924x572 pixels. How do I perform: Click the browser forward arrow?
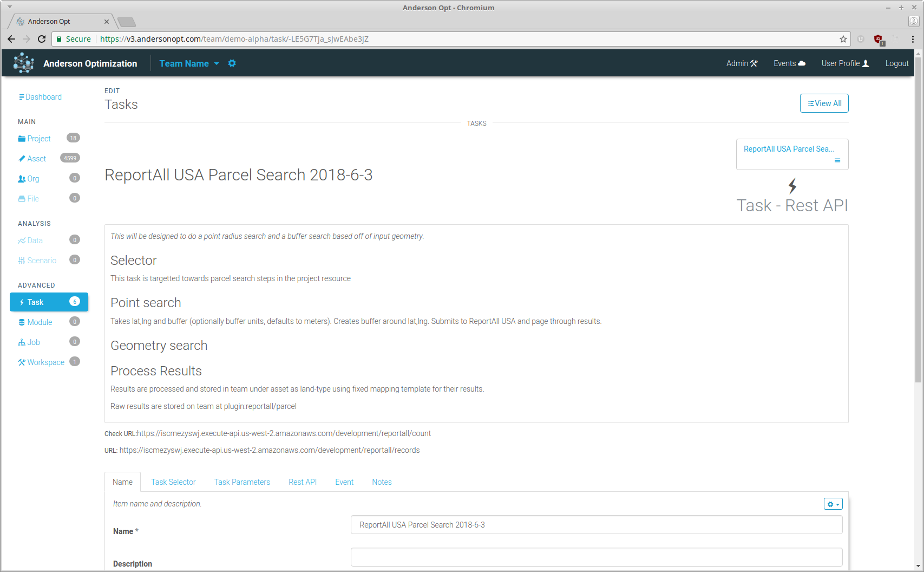click(x=27, y=39)
